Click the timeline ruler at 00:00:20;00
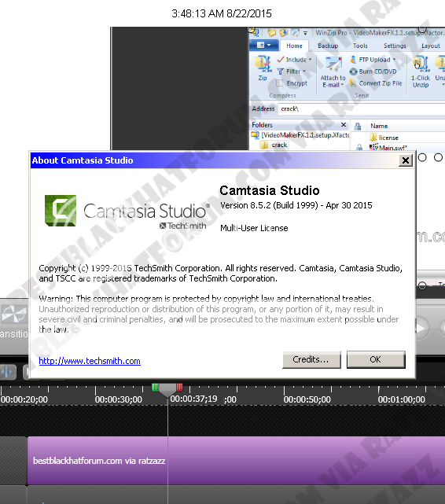 pyautogui.click(x=24, y=399)
